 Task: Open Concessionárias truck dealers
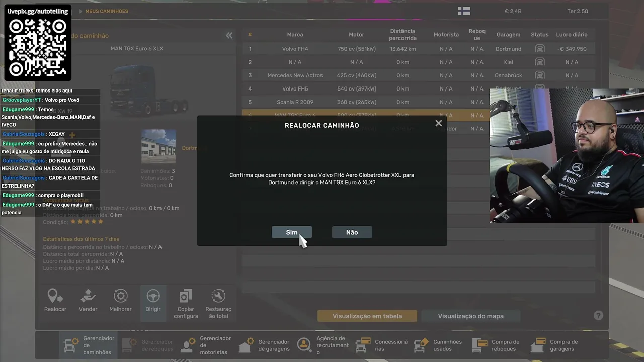382,345
